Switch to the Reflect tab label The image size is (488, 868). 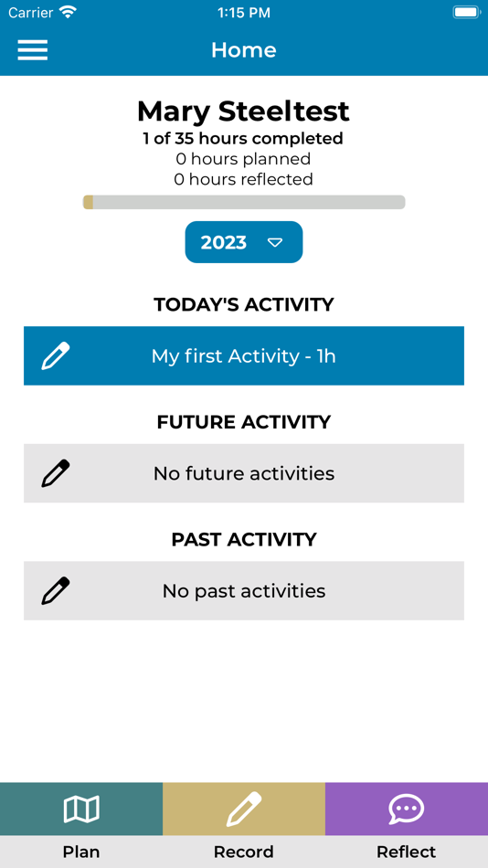407,852
